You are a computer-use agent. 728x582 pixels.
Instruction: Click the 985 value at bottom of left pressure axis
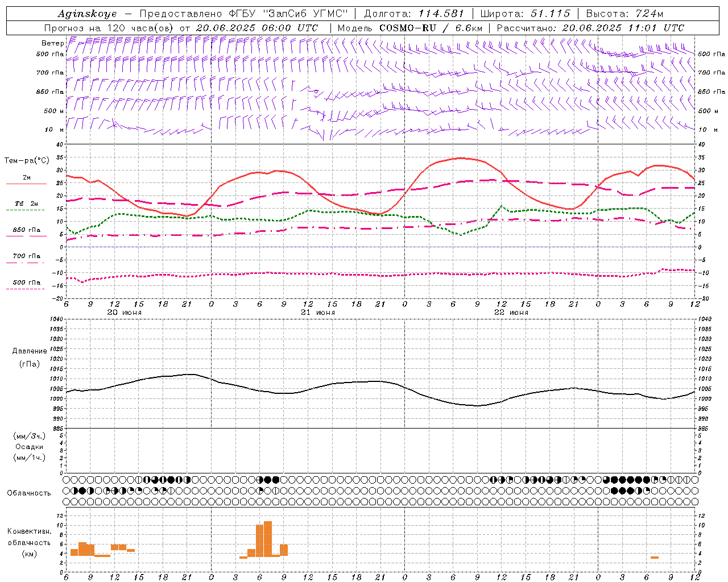57,428
